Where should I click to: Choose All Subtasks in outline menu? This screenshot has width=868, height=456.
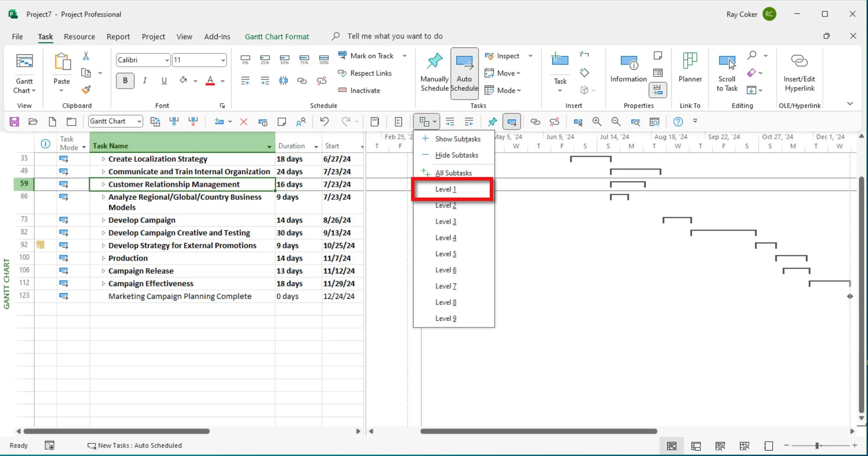[x=453, y=173]
